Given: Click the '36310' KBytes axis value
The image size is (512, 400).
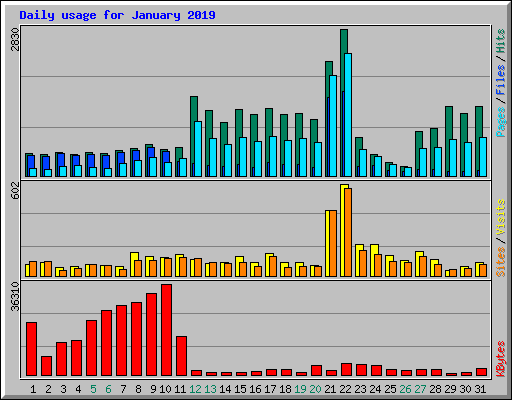Looking at the screenshot, I should point(15,296).
